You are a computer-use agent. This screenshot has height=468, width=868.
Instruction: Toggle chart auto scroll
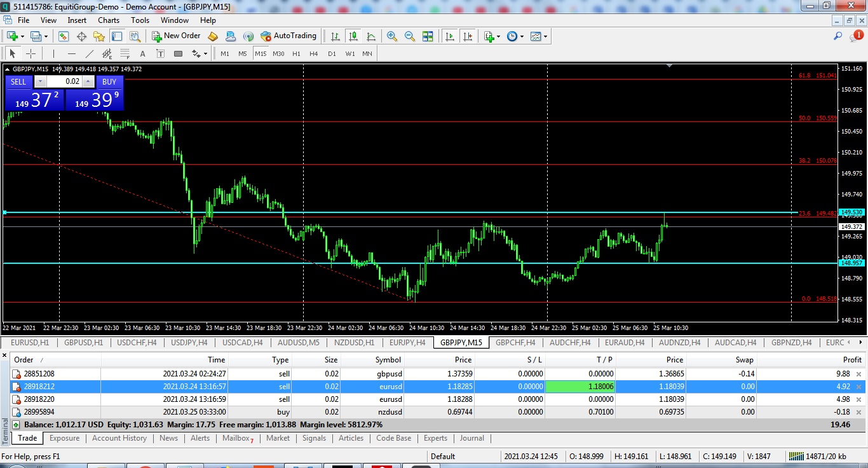click(451, 36)
